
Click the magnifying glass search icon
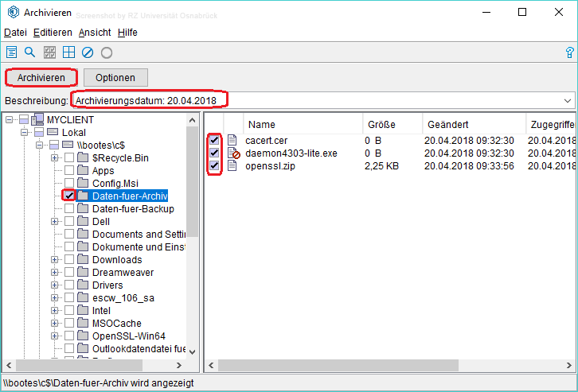tap(30, 52)
